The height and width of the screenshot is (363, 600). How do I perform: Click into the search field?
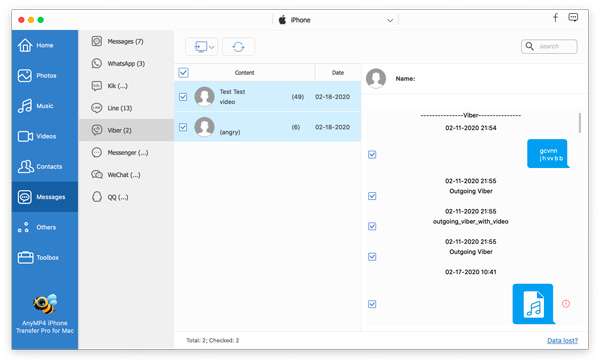tap(549, 46)
